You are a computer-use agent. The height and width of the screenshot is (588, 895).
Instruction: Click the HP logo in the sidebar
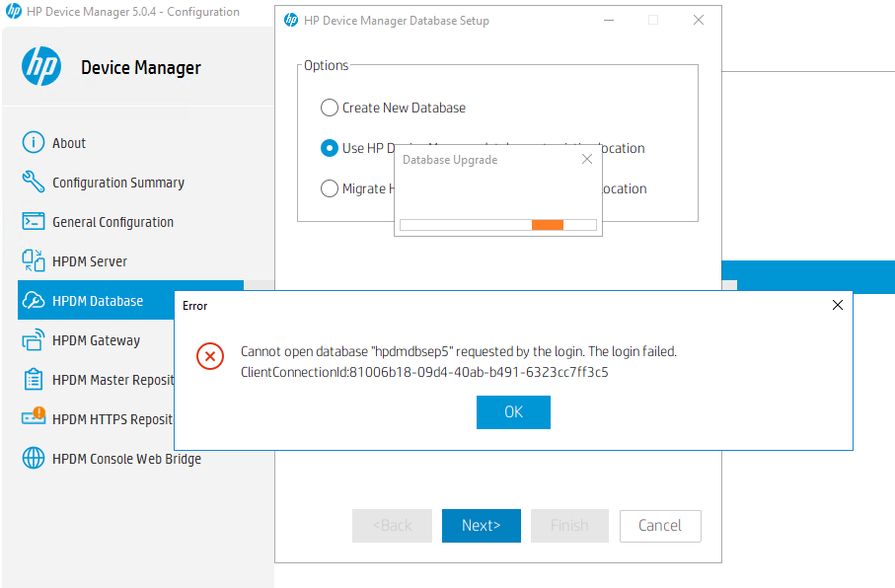(40, 67)
